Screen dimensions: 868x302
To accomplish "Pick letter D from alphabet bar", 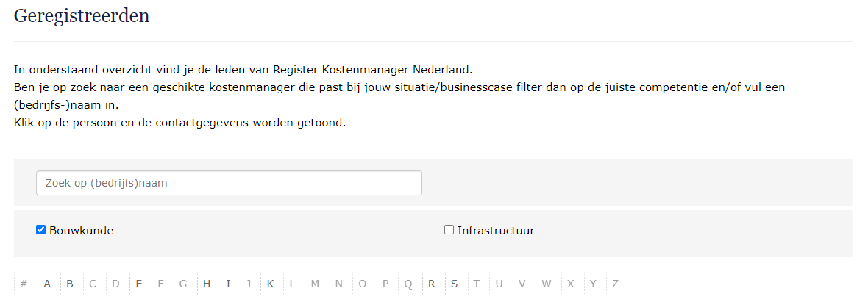I will click(x=115, y=284).
